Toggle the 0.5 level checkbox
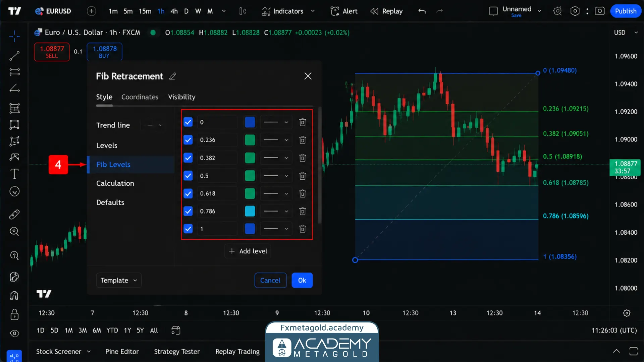The image size is (644, 362). 188,176
